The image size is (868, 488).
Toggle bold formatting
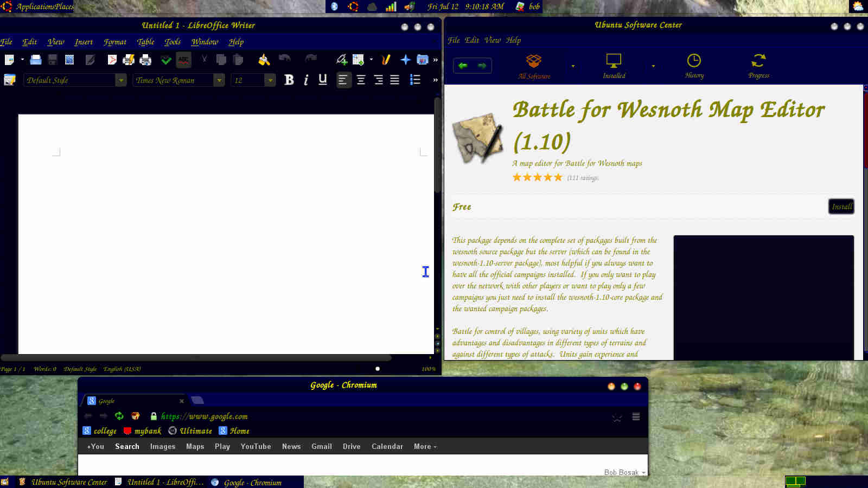pyautogui.click(x=289, y=80)
